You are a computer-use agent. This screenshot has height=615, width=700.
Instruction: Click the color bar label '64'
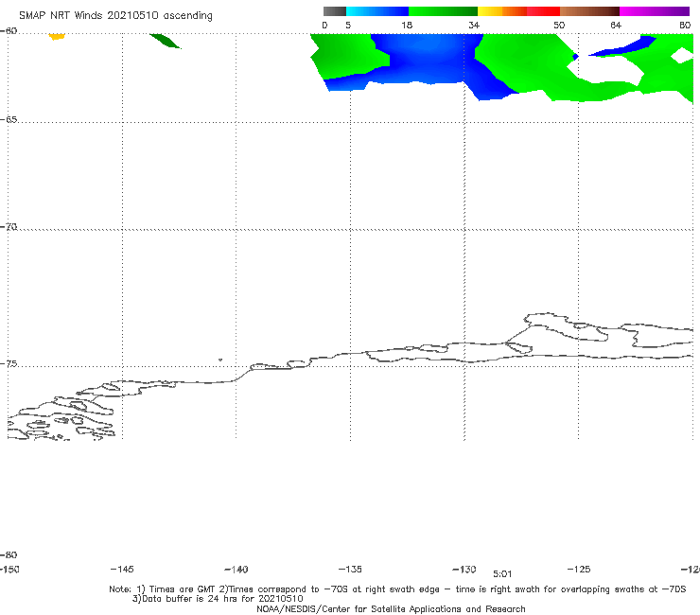[x=616, y=25]
